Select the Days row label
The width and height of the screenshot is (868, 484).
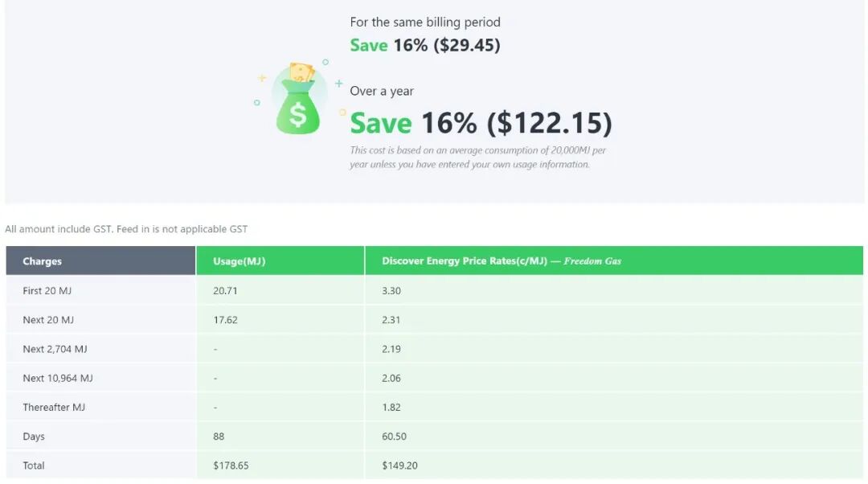pos(34,437)
